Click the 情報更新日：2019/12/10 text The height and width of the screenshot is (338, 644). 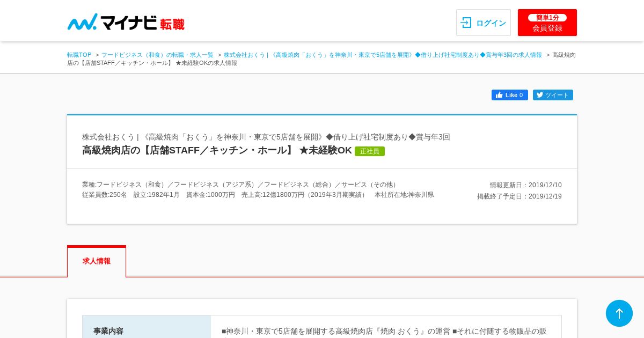tap(525, 185)
